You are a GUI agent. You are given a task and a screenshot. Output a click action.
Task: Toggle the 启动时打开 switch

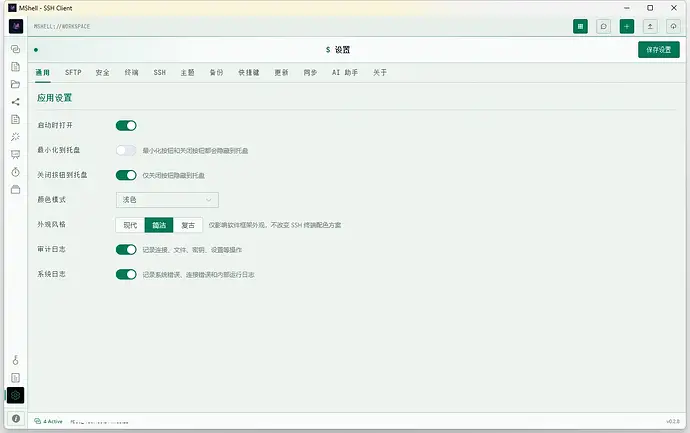(x=126, y=125)
